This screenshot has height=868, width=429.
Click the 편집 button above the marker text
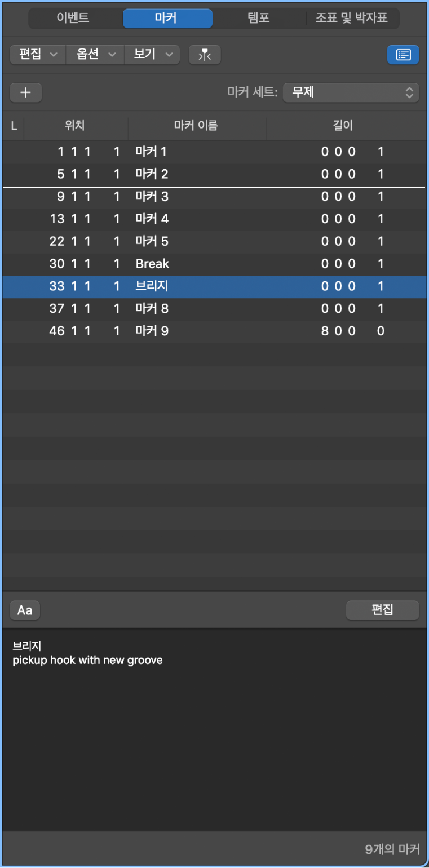pos(382,610)
